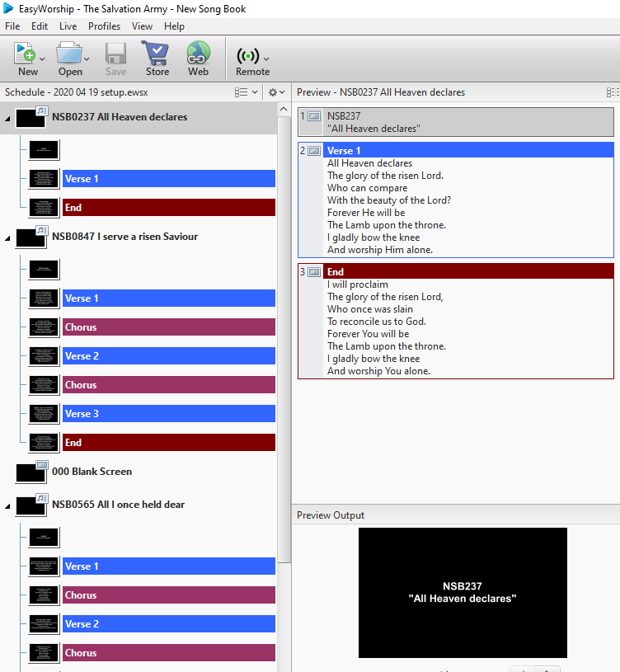620x672 pixels.
Task: Select first Chorus under NSB0847
Action: [x=169, y=327]
